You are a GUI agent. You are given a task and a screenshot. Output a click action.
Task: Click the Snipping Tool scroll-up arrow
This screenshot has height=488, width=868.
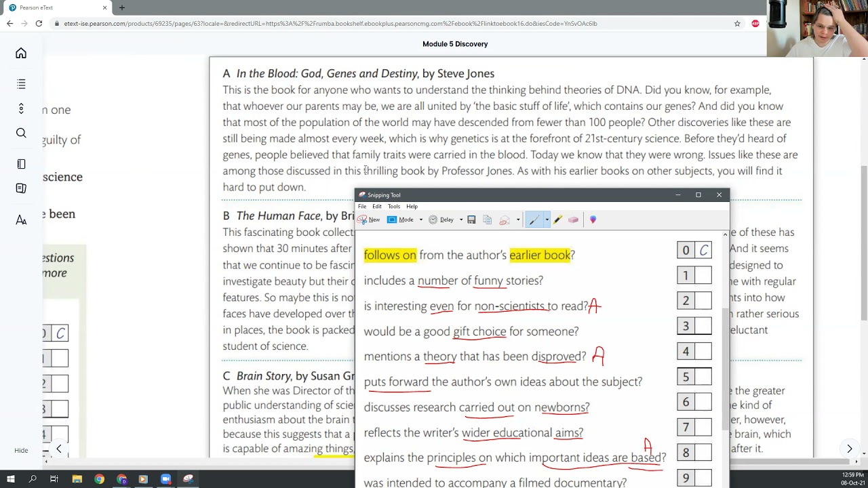tap(725, 235)
